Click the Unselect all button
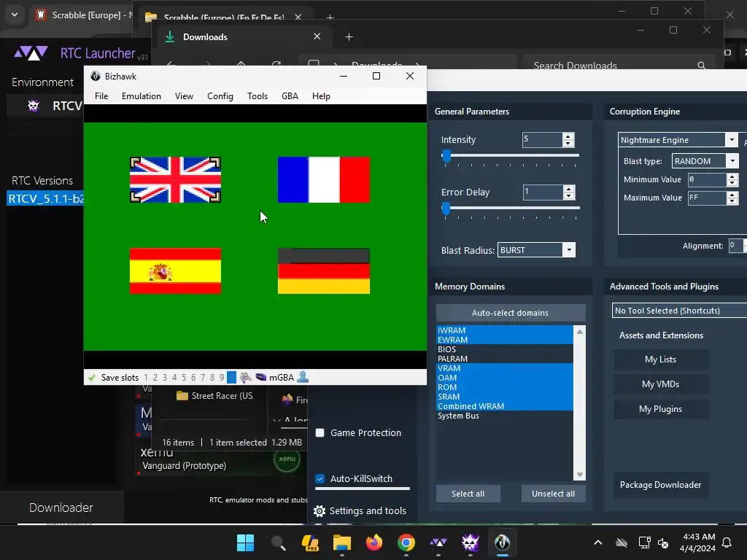The image size is (747, 560). tap(553, 494)
